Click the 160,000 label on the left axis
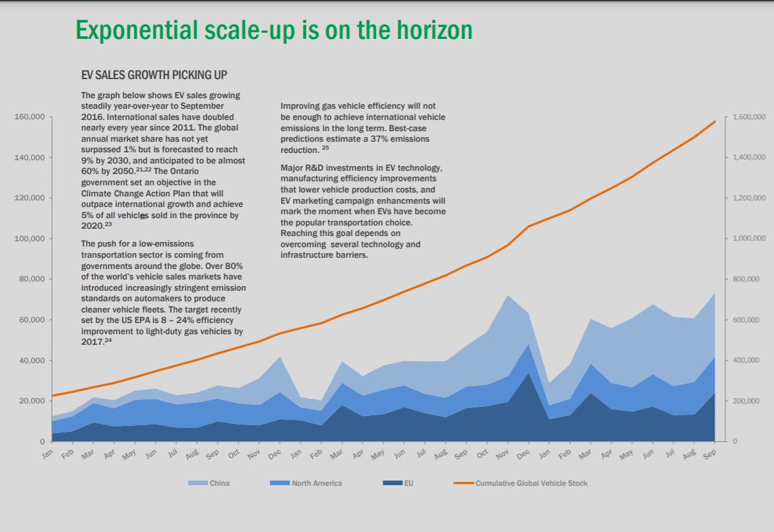Screen dimensions: 774x532 (30, 116)
